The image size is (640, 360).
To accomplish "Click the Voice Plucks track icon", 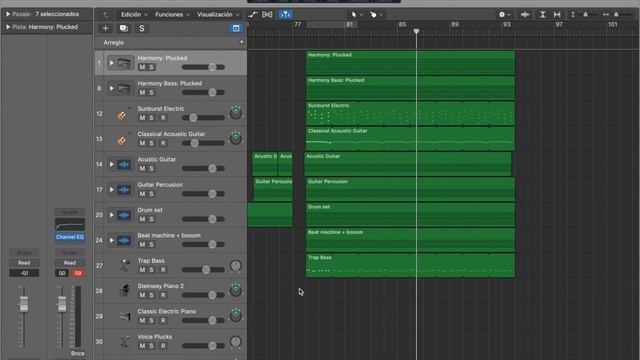I will (124, 341).
